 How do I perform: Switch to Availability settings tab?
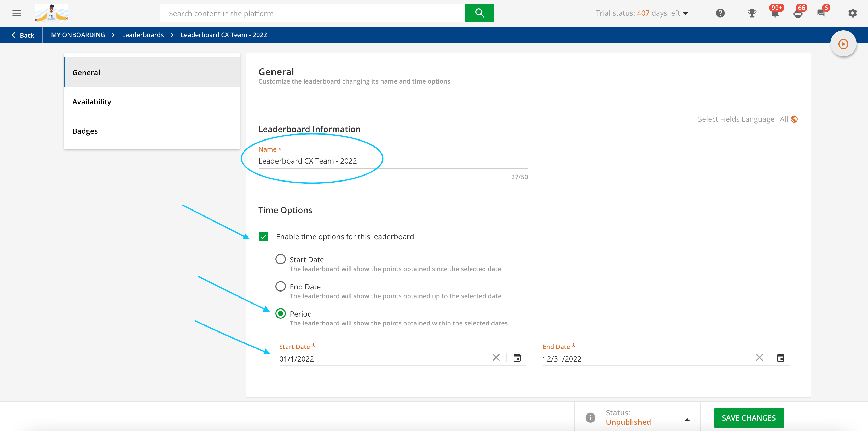click(92, 101)
